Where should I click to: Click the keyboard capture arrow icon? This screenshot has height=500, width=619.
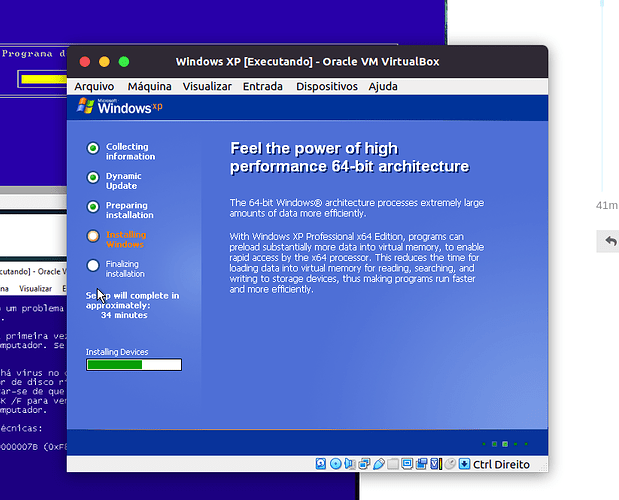coord(464,464)
